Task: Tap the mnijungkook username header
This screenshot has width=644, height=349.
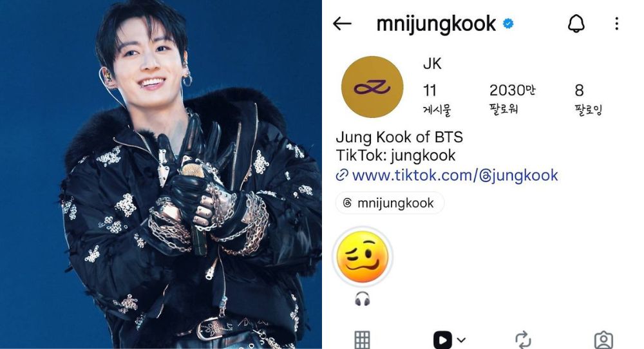Action: click(436, 24)
